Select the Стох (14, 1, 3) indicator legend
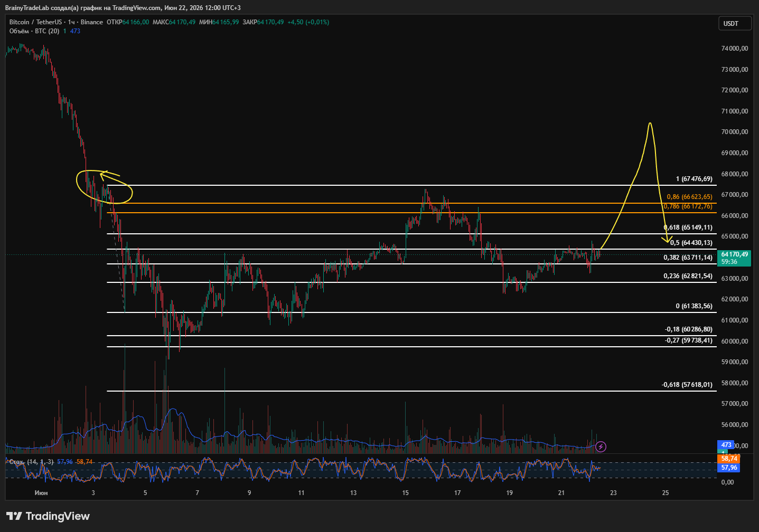 tap(31, 462)
